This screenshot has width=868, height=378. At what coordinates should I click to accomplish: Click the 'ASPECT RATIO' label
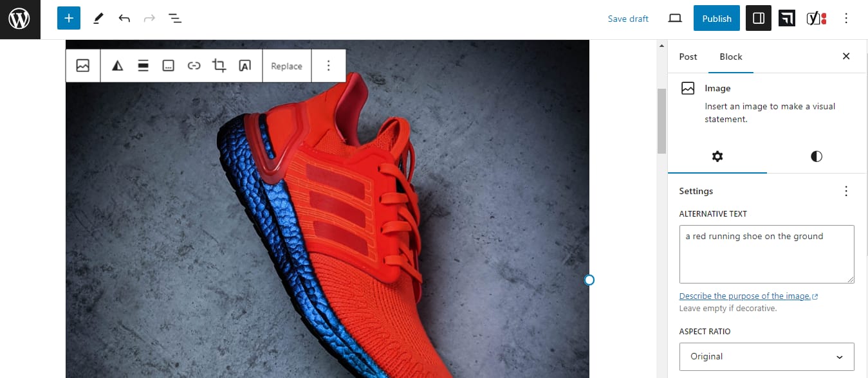coord(705,332)
